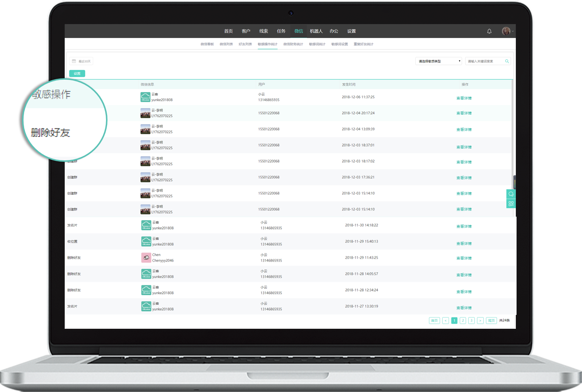Click Chenyyy2046 WeChat ID text
The height and width of the screenshot is (392, 582).
point(163,260)
